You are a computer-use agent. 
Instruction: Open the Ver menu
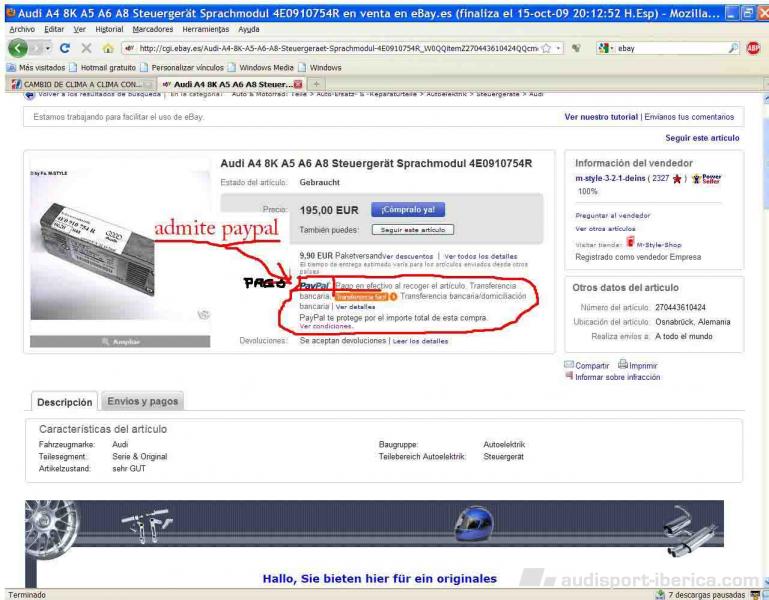[x=79, y=29]
